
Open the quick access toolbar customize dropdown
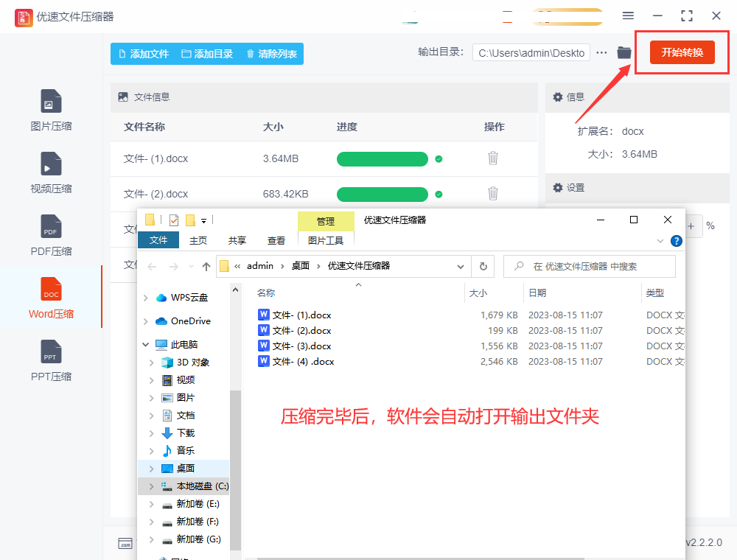pos(203,220)
